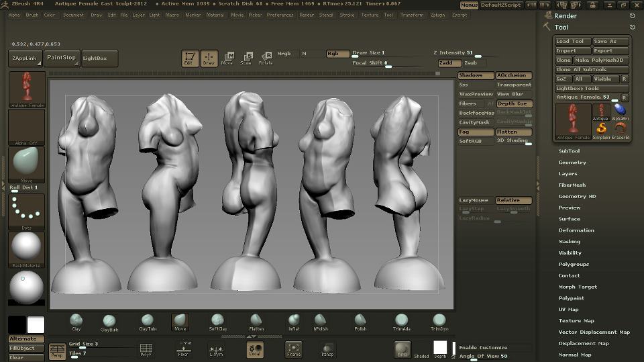644x362 pixels.
Task: Expand the Layers section
Action: click(x=568, y=173)
